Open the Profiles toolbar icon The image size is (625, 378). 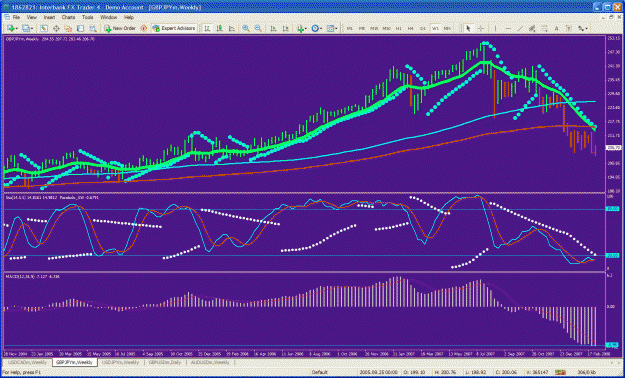click(x=26, y=28)
